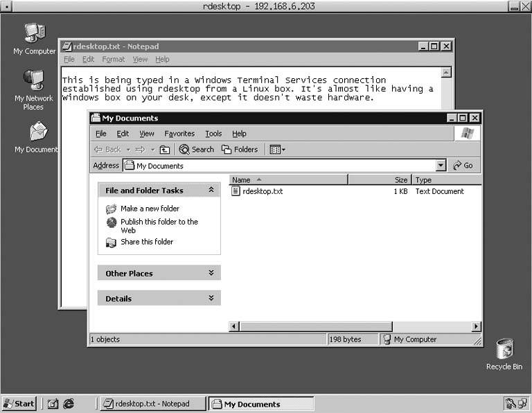Open the Notepad File menu
The width and height of the screenshot is (532, 413).
click(x=69, y=59)
